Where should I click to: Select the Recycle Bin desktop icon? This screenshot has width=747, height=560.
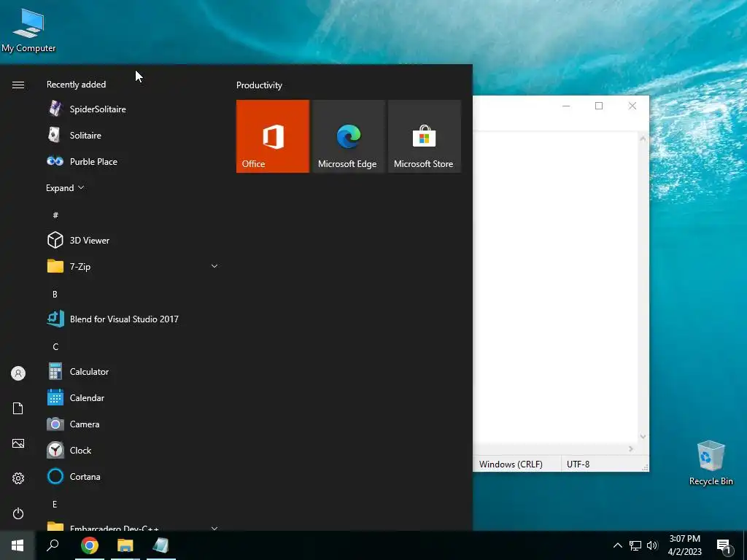tap(711, 463)
